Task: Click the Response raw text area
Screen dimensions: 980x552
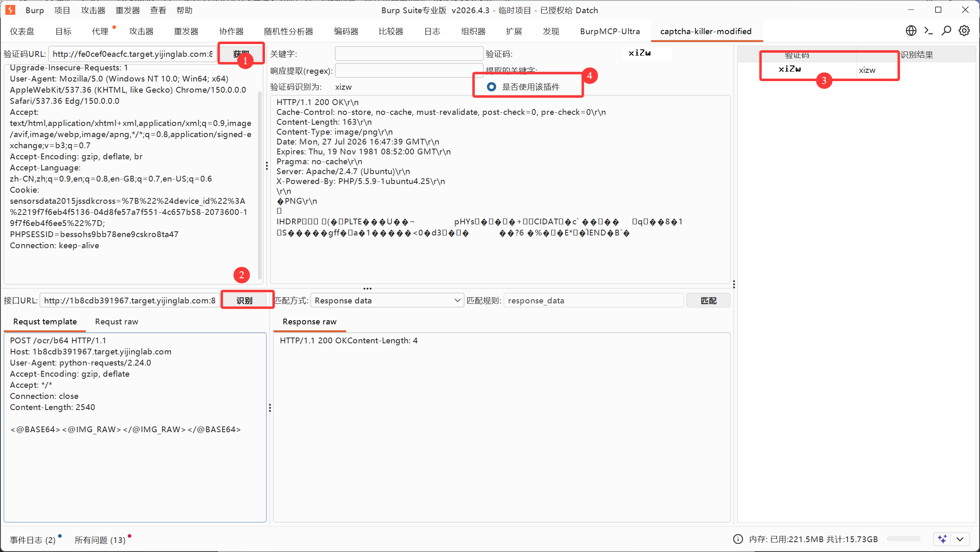Action: (502, 427)
